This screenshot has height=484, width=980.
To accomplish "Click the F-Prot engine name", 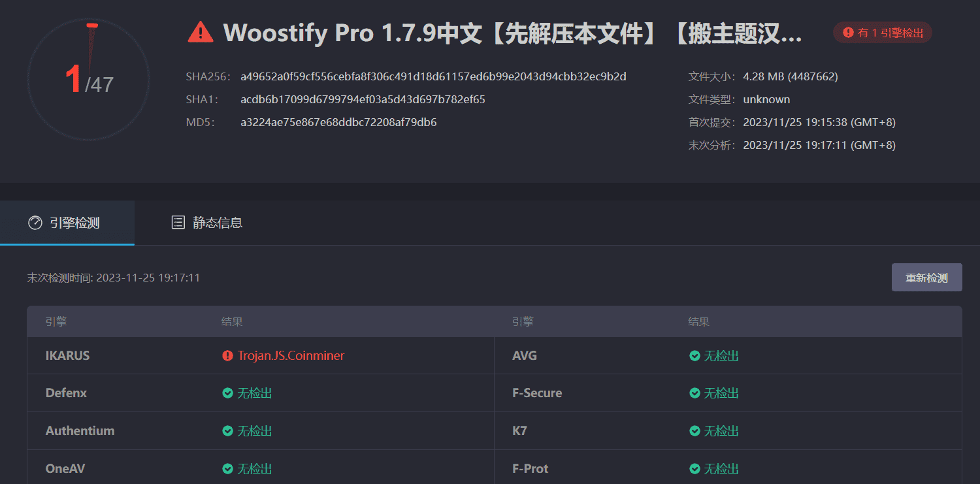I will pos(531,469).
